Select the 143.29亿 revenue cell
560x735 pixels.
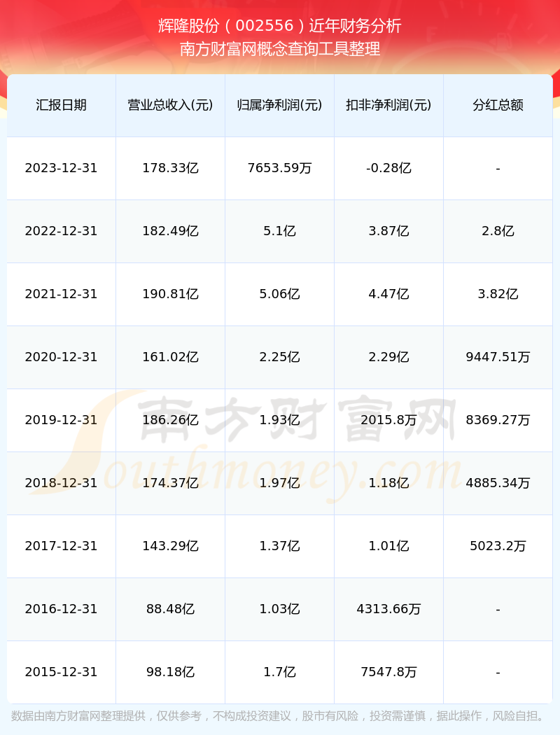(x=171, y=546)
